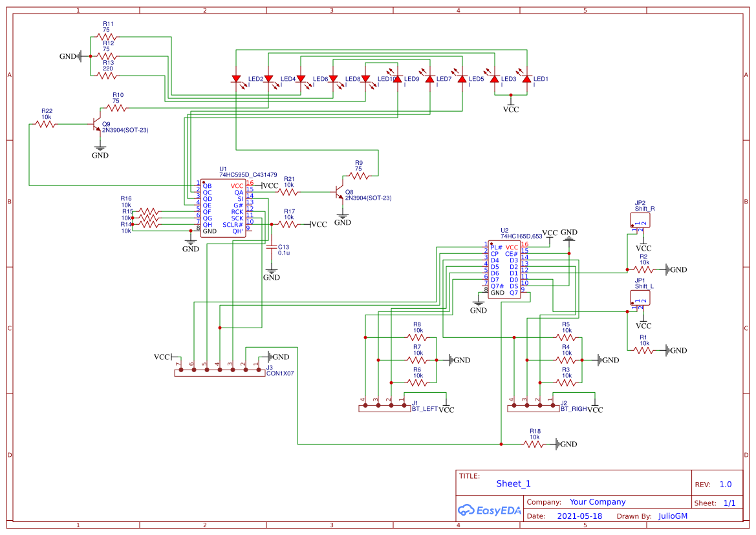Select the R13 220 ohm resistor symbol
The image size is (756, 535).
click(107, 76)
